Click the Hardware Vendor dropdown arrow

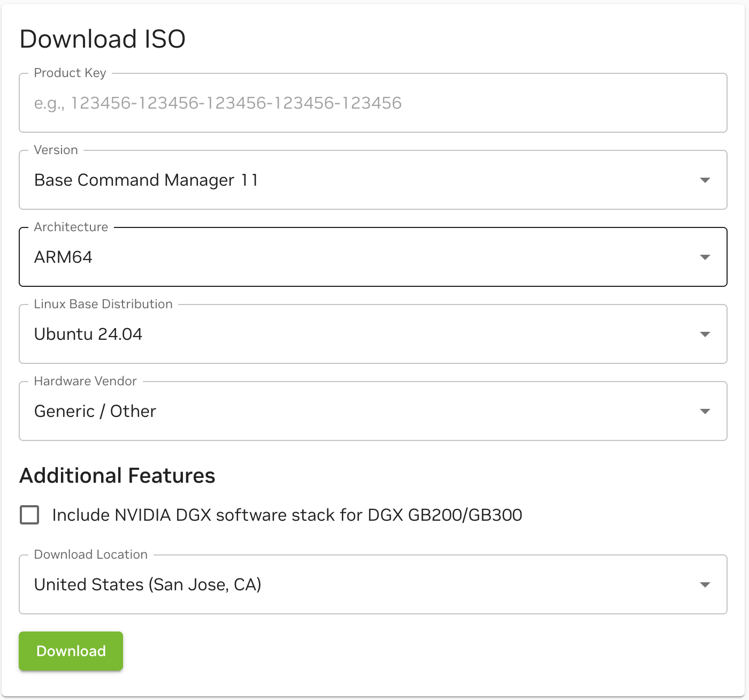tap(705, 412)
